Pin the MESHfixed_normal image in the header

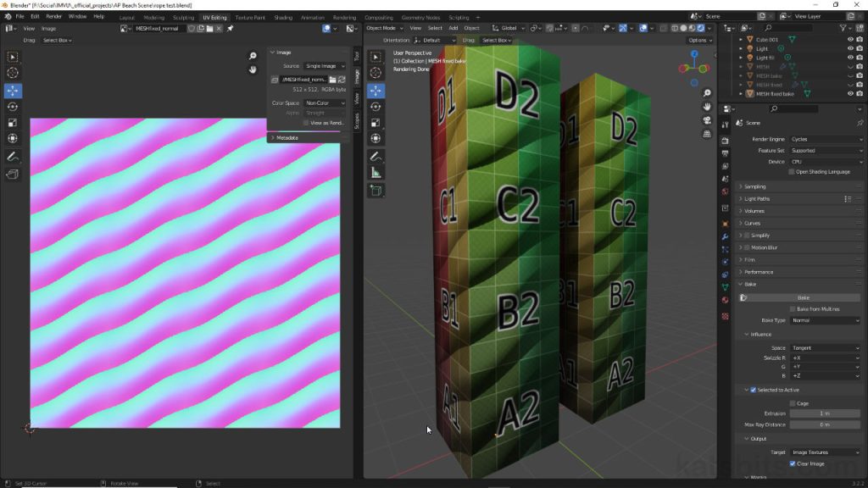pos(230,28)
